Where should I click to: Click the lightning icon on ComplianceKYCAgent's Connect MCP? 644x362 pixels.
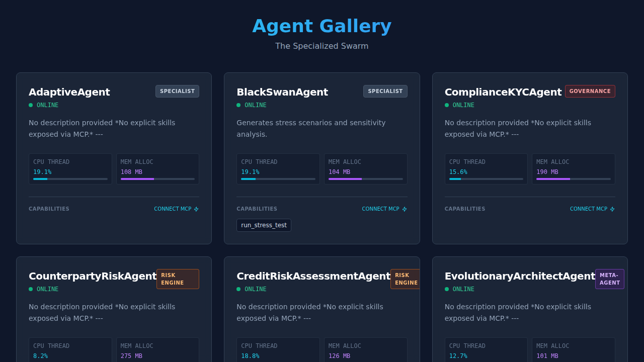(612, 209)
